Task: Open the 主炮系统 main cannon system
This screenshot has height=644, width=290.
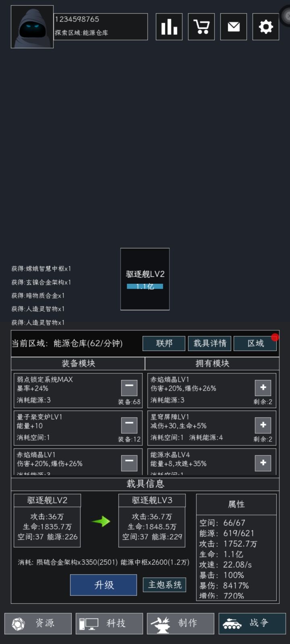Action: pyautogui.click(x=165, y=585)
